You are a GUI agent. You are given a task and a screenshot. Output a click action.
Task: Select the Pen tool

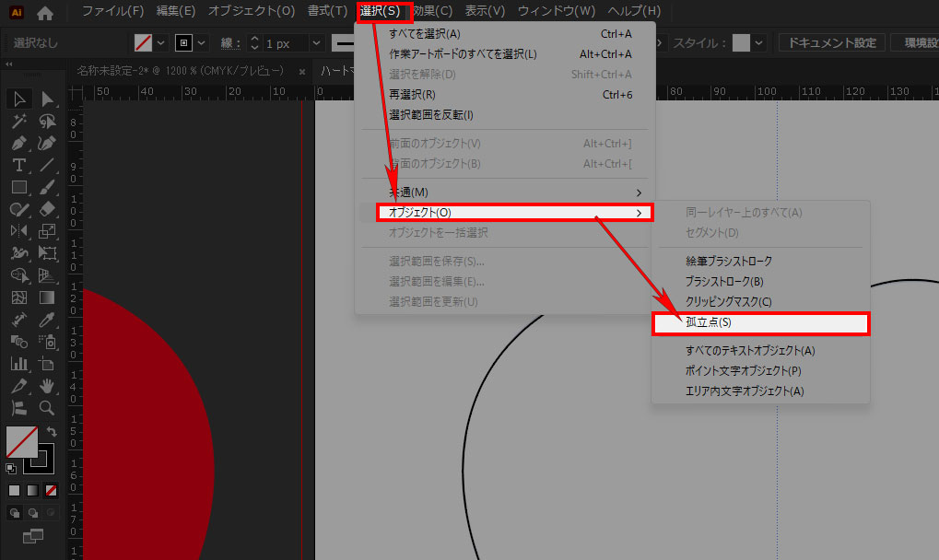click(18, 143)
